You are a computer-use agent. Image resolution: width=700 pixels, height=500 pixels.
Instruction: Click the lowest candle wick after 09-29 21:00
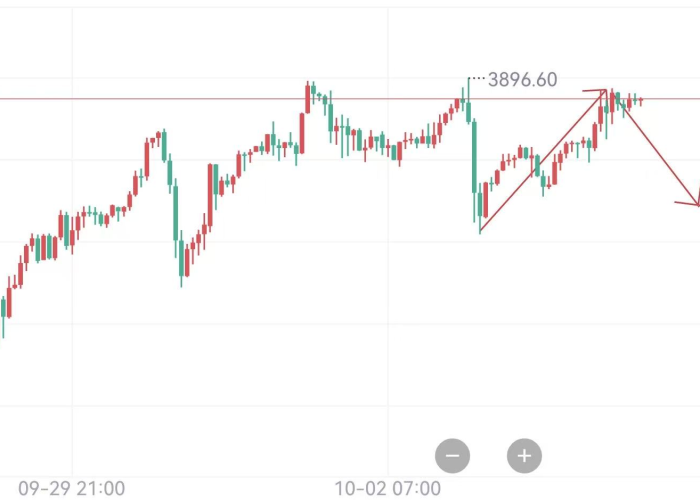click(181, 280)
